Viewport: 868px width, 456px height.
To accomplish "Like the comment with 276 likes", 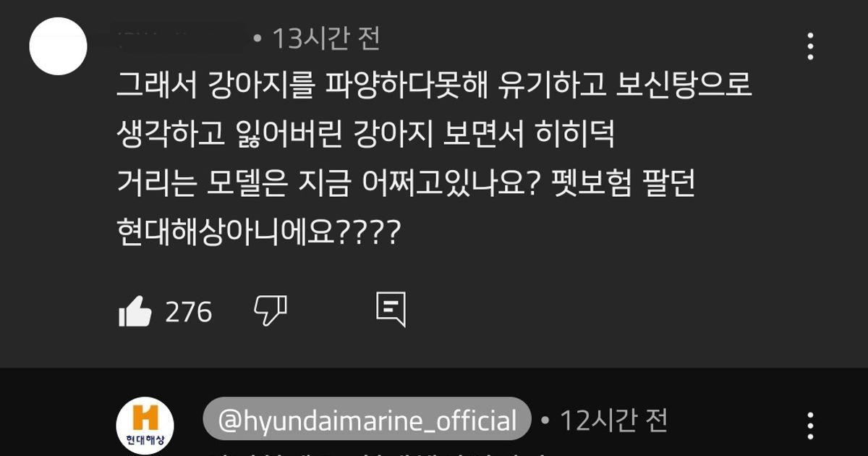I will 135,312.
